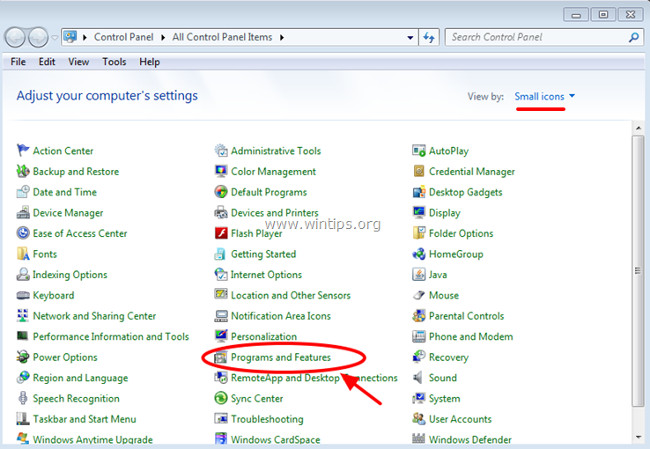Click the vertical scrollbar down arrow
Viewport: 650px width, 449px height.
pyautogui.click(x=639, y=440)
